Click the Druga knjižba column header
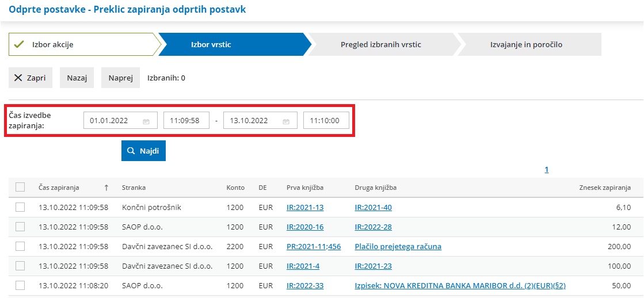 (375, 188)
